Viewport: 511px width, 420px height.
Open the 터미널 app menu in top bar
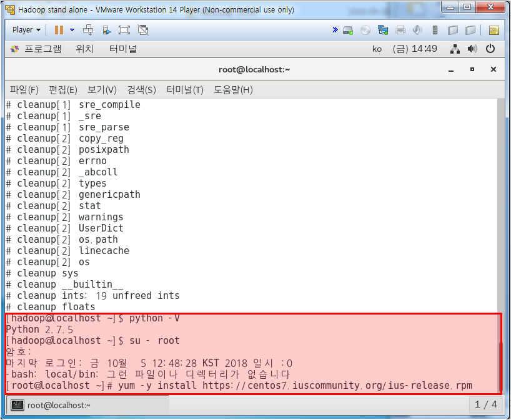click(123, 49)
